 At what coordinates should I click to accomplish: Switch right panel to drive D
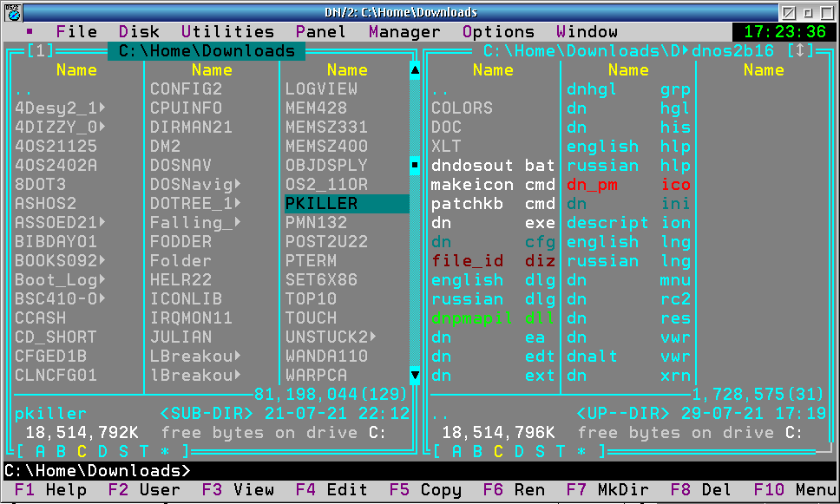click(519, 451)
